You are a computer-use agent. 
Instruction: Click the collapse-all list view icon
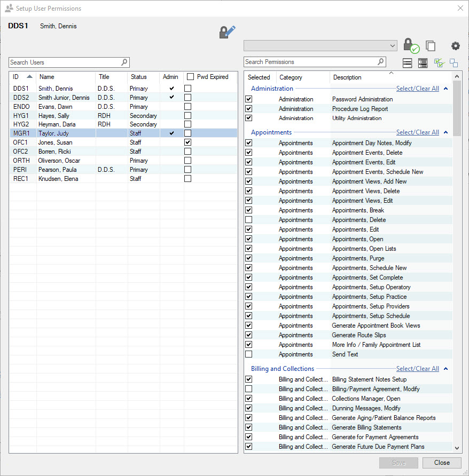pos(407,63)
